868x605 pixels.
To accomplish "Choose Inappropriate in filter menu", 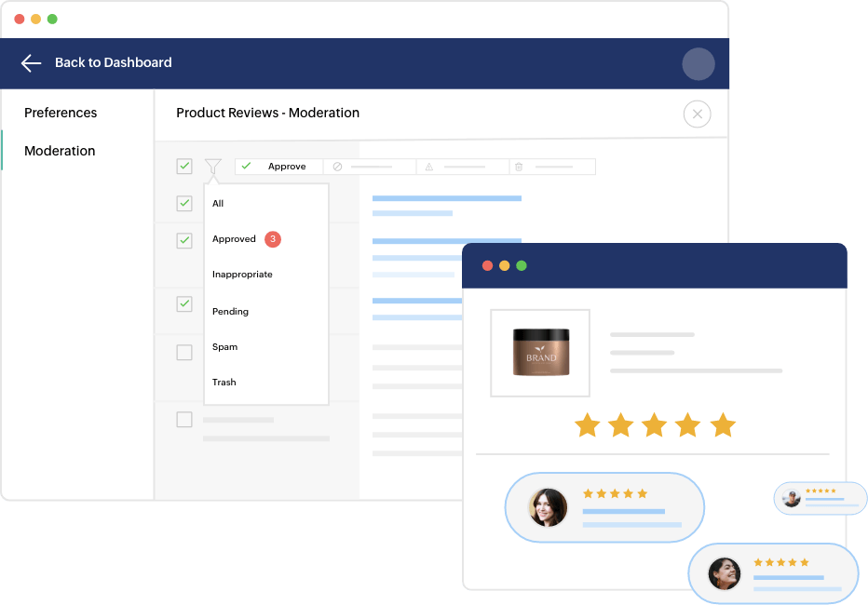I will coord(242,275).
